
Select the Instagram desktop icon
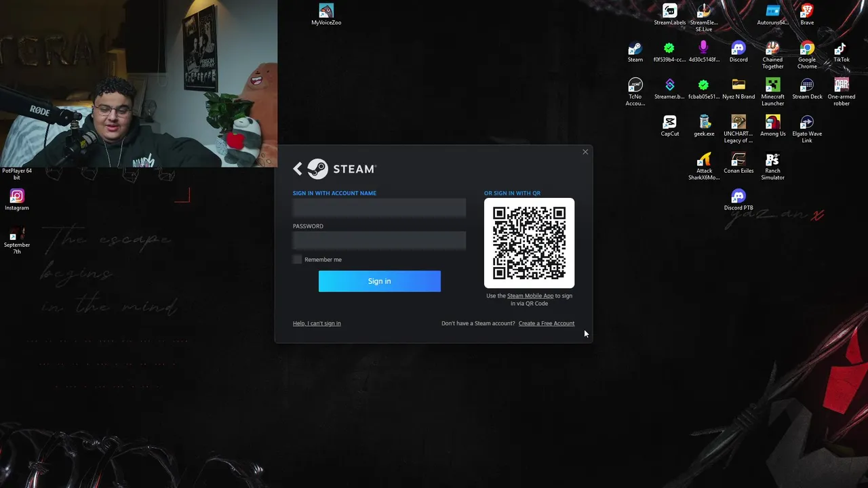(17, 200)
